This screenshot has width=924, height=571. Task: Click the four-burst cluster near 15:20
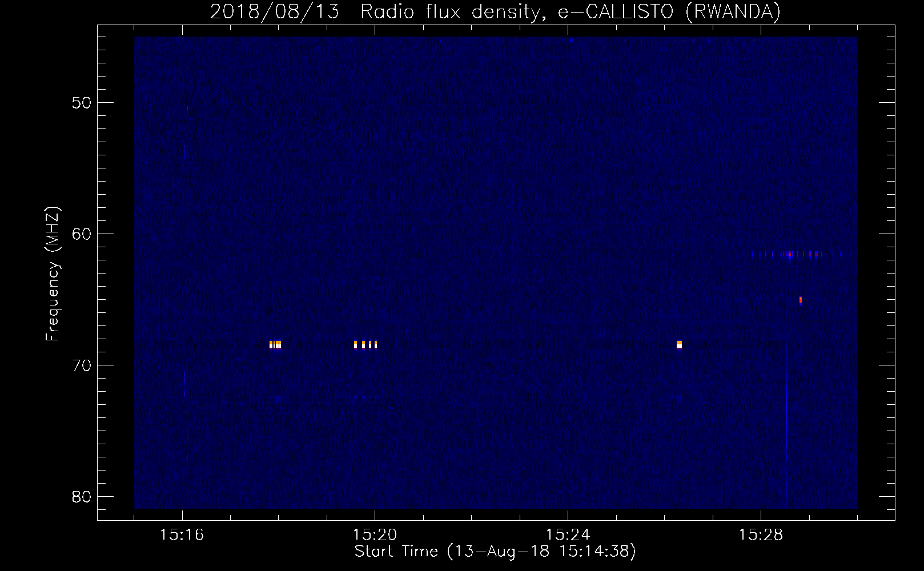(x=365, y=344)
